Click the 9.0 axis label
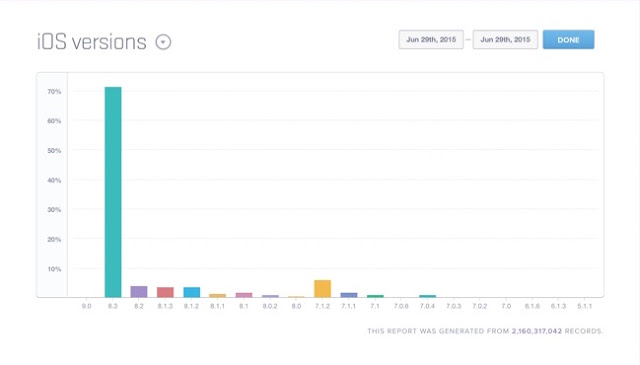 [87, 306]
